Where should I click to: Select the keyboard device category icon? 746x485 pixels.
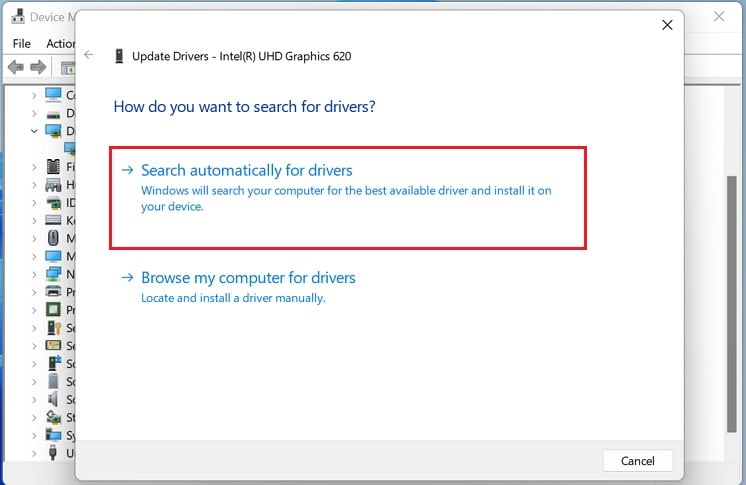(53, 220)
